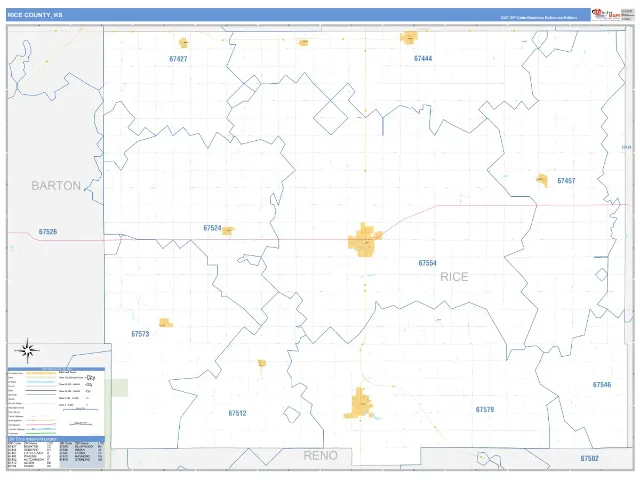Image resolution: width=640 pixels, height=480 pixels.
Task: Click the compass rose icon
Action: coord(27,351)
